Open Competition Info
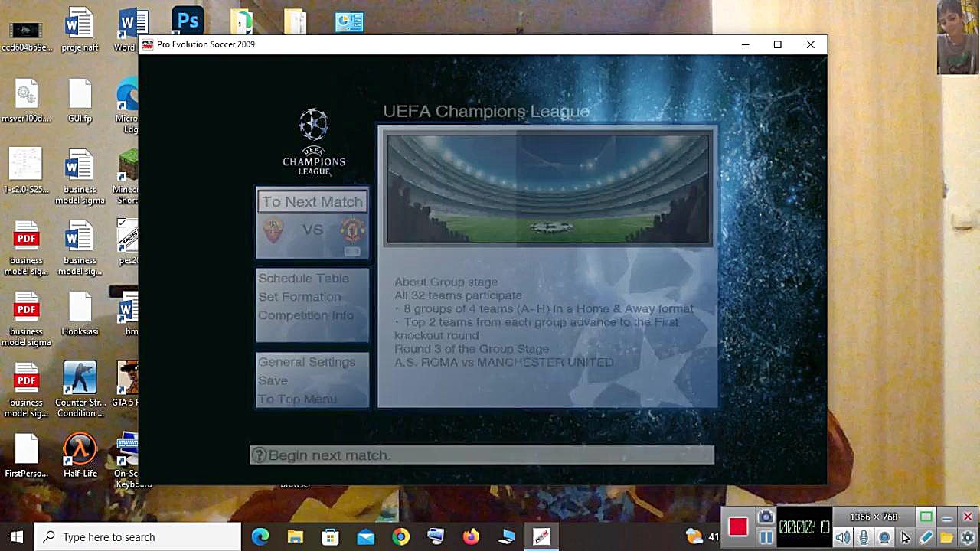The height and width of the screenshot is (551, 980). [305, 315]
